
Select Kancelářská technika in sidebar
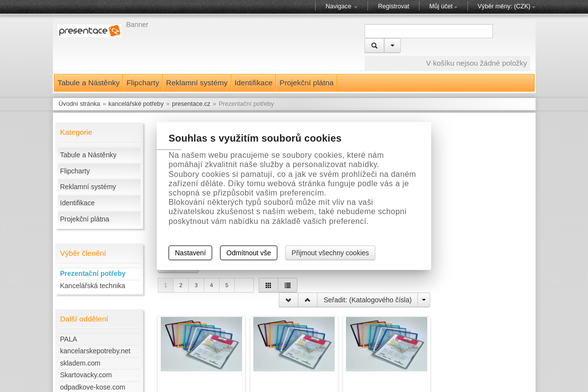[x=93, y=286]
